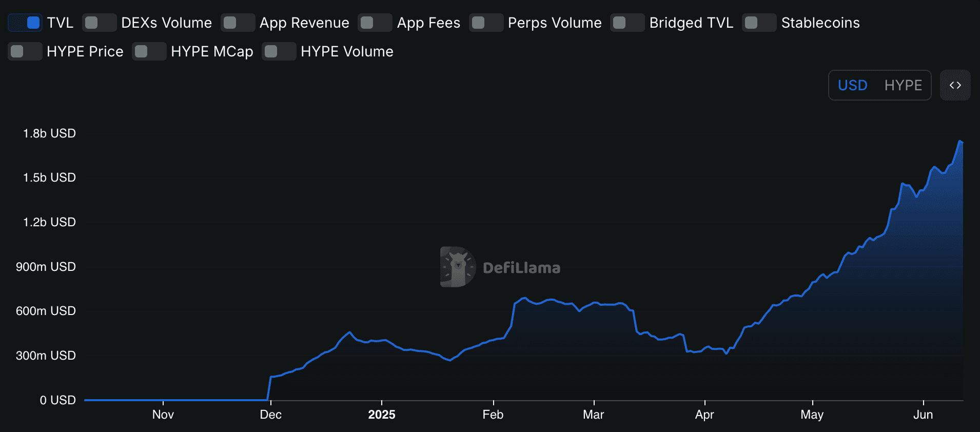Enable the HYPE MCap switch

click(149, 51)
